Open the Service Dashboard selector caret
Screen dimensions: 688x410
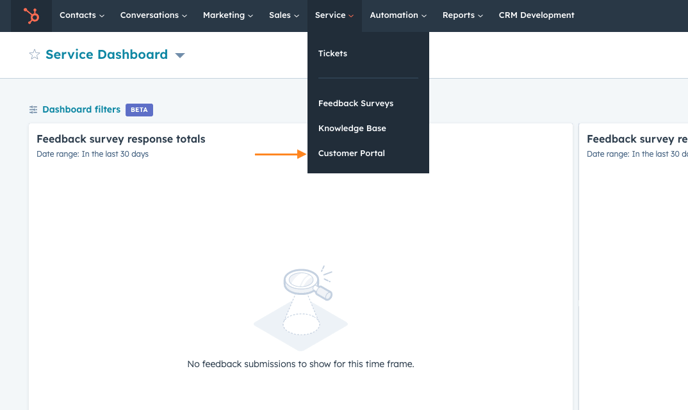[x=180, y=55]
